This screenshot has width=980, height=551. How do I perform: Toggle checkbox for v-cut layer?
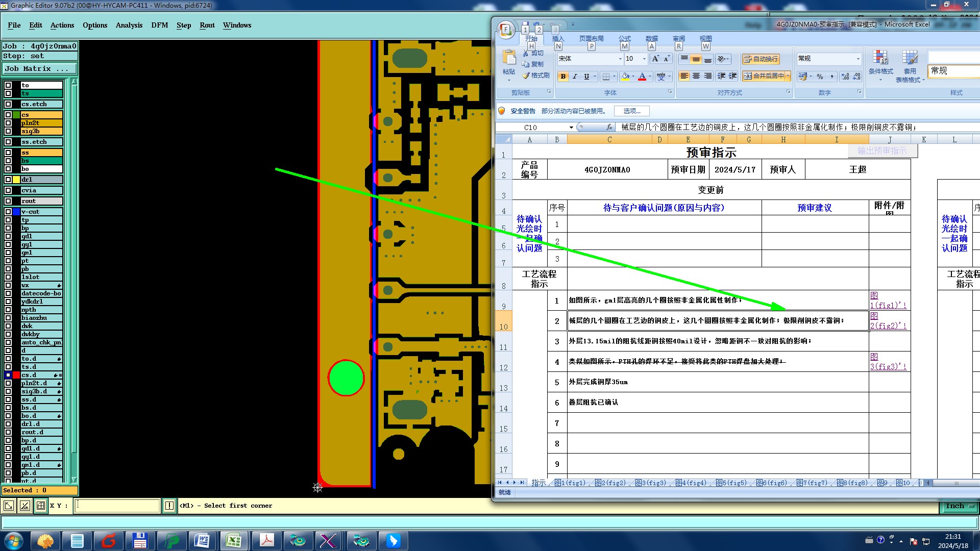(8, 212)
